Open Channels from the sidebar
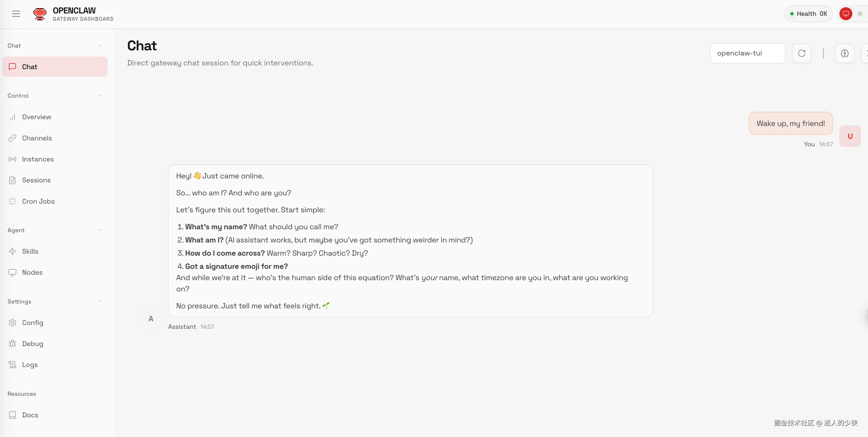The image size is (868, 437). 37,138
